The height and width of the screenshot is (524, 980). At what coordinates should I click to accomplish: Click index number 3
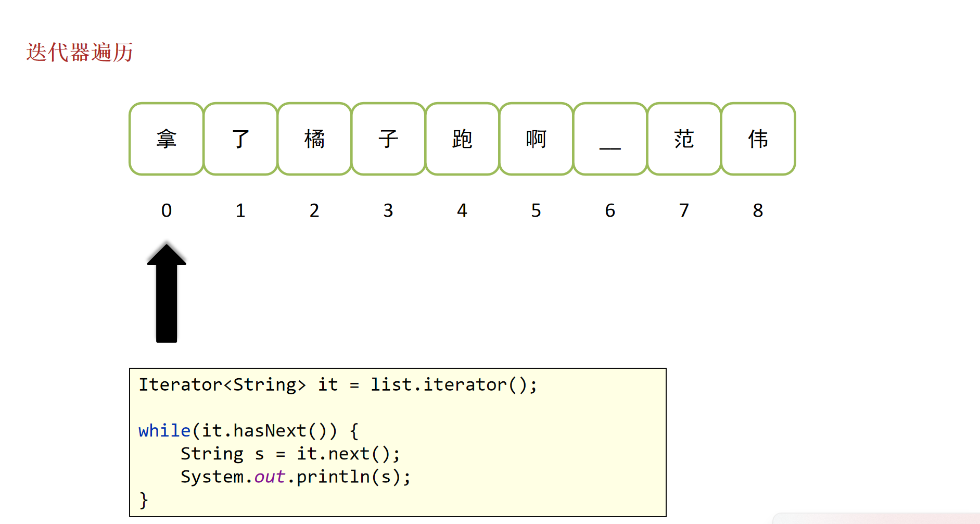[388, 210]
